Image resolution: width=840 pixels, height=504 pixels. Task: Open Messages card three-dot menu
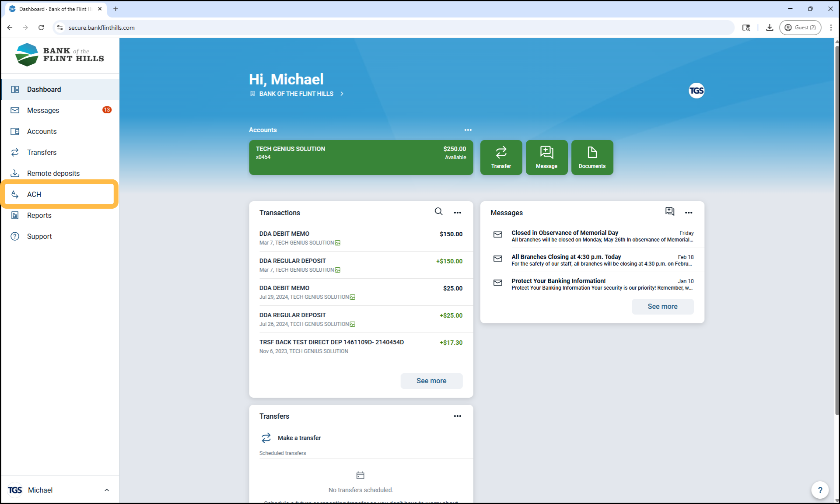[x=688, y=213]
